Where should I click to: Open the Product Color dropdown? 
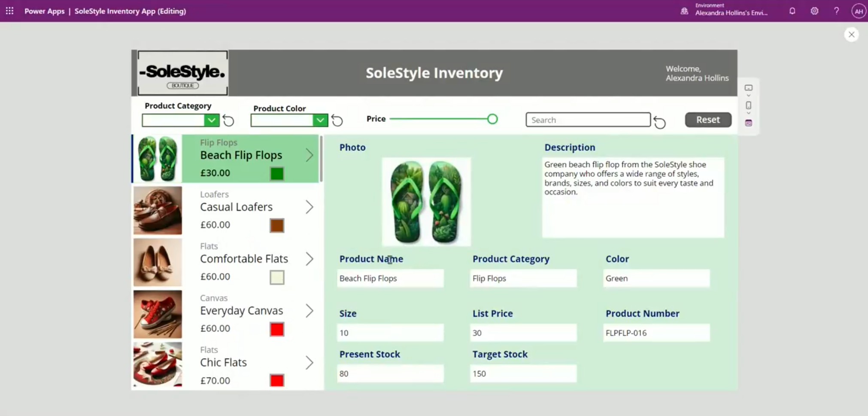pos(320,120)
